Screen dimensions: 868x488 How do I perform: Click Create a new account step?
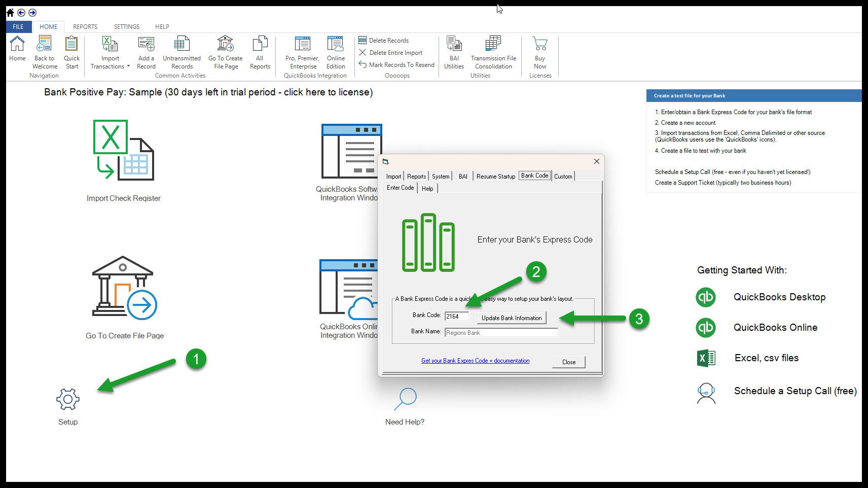[x=685, y=123]
